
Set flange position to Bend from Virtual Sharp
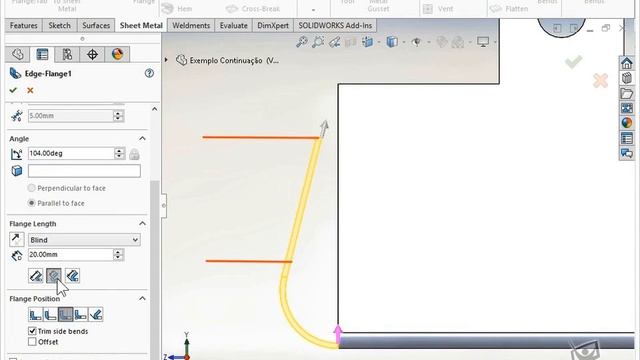click(80, 315)
